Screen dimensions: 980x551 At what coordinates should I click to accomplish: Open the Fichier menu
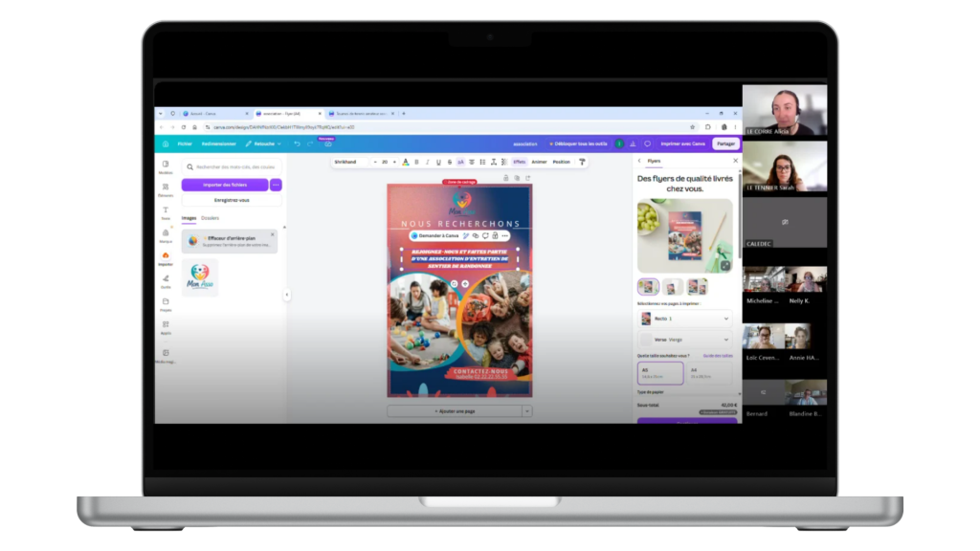click(185, 143)
